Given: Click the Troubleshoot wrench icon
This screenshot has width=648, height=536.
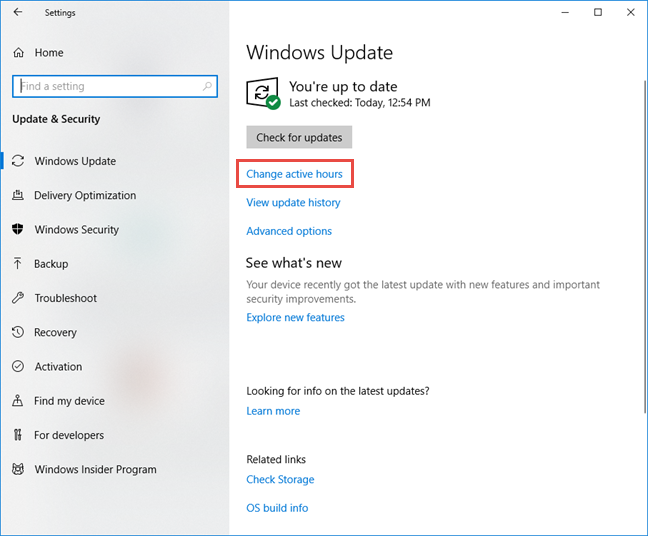Looking at the screenshot, I should coord(18,298).
